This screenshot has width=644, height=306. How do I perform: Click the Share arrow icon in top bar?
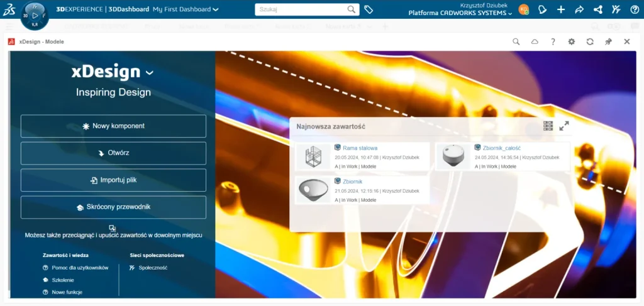579,9
